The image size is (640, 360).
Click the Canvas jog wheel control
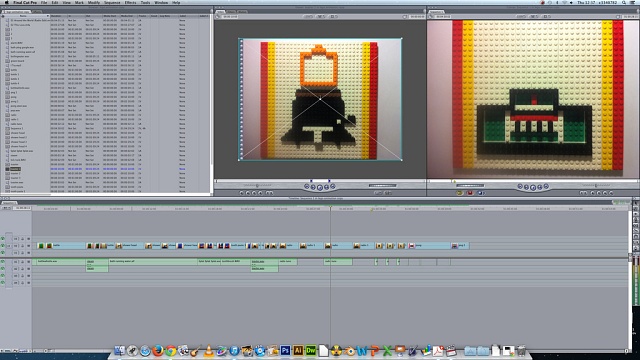coord(470,185)
